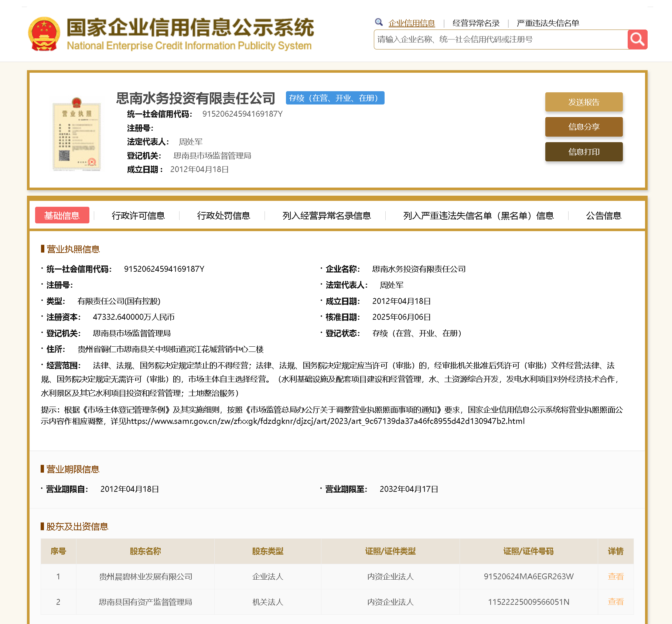Select the 经营异常名录 search category
The height and width of the screenshot is (624, 672).
click(476, 23)
